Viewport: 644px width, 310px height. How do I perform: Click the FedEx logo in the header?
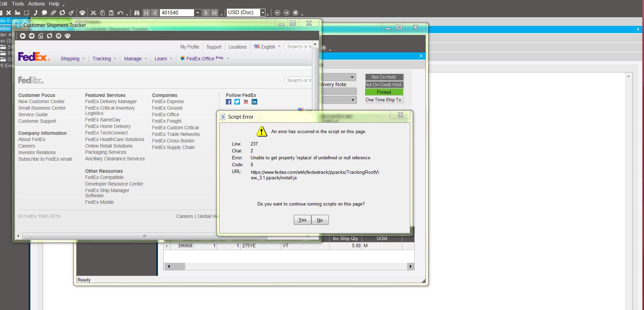pyautogui.click(x=34, y=57)
